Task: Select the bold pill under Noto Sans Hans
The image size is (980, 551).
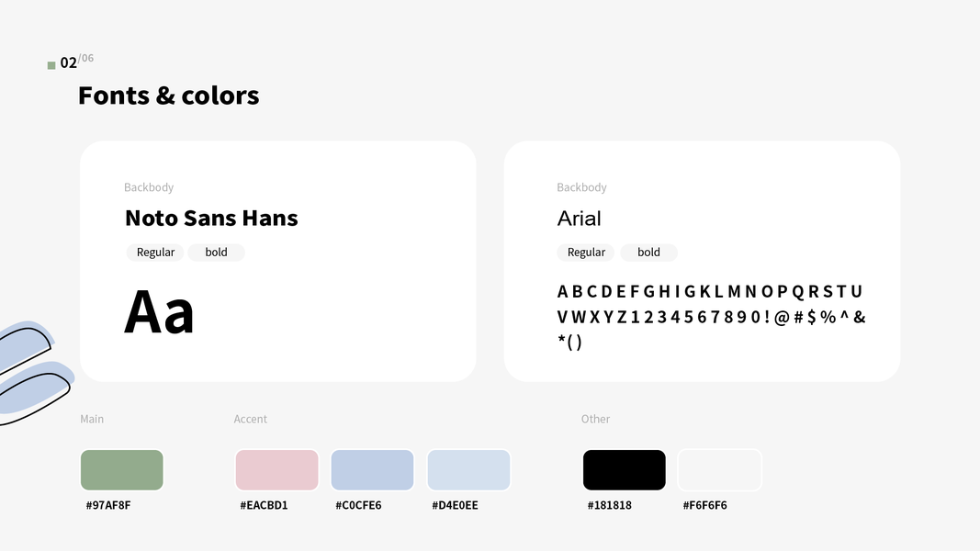Action: coord(216,253)
